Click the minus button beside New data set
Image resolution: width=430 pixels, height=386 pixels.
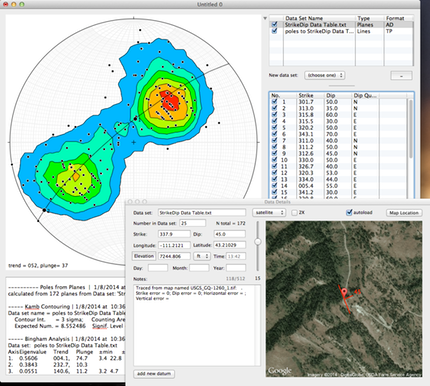click(401, 76)
